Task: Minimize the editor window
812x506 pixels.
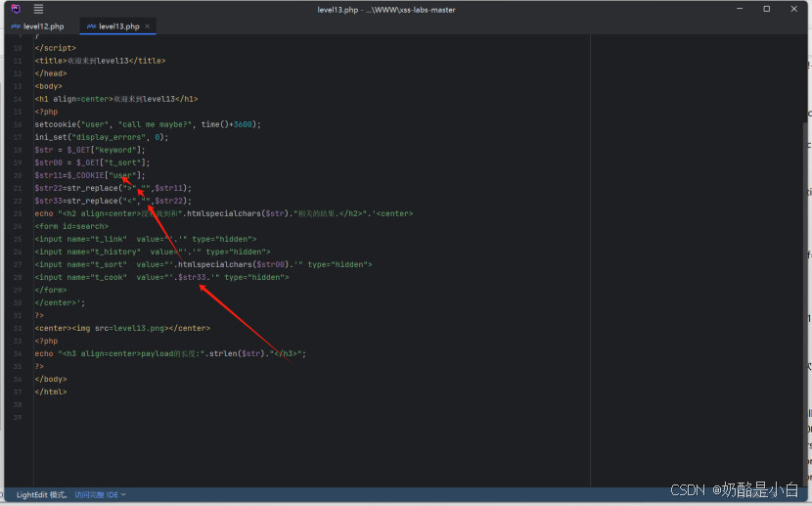Action: (740, 9)
